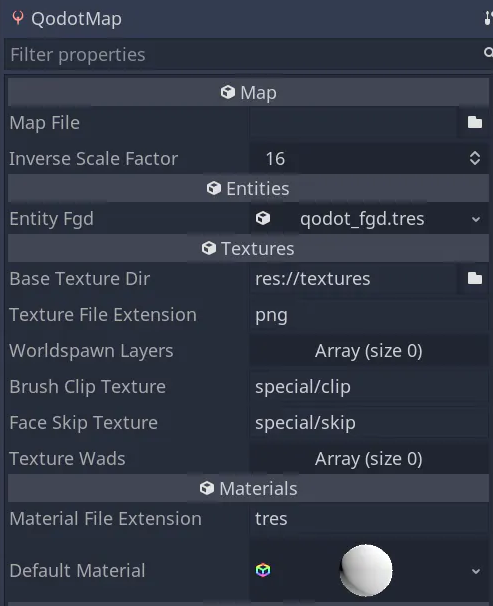Open the object tools icon beside QodotMap
This screenshot has height=606, width=493.
[x=488, y=18]
